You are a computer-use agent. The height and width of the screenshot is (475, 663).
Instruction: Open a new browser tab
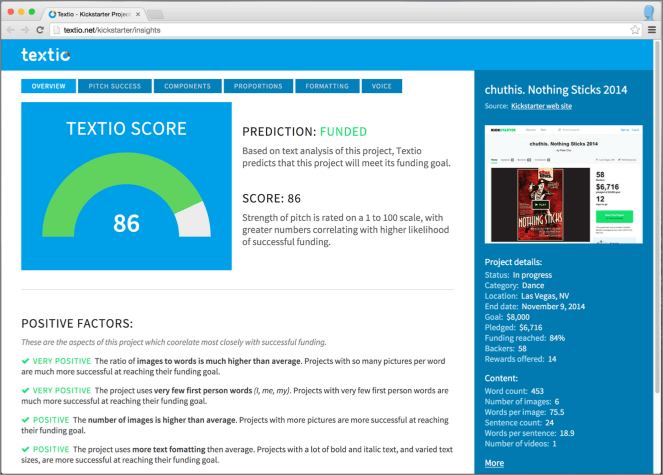click(x=155, y=15)
